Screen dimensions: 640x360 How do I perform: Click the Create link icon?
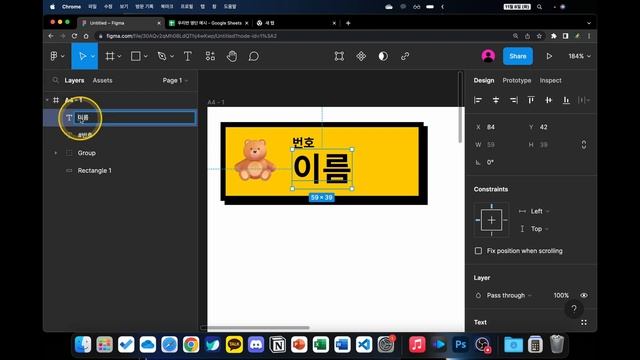click(405, 56)
